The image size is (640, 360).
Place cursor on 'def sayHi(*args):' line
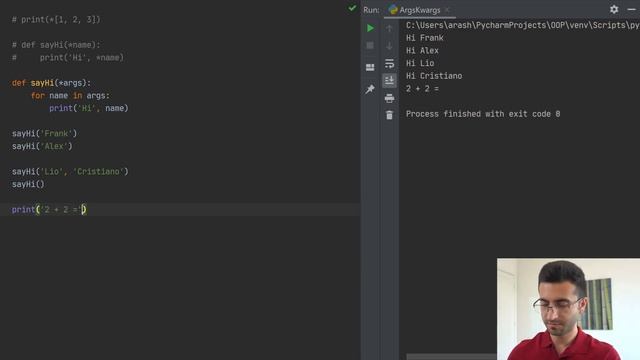click(x=51, y=83)
